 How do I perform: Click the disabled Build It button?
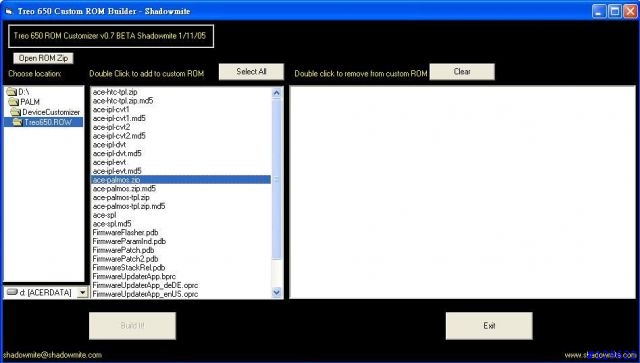(x=132, y=325)
